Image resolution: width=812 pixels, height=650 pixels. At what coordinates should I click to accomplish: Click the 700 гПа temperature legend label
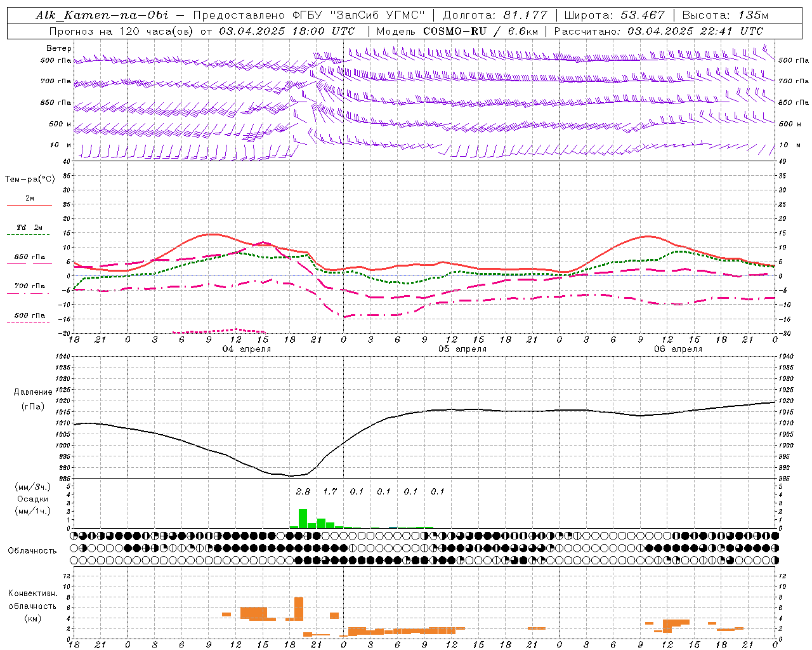[30, 286]
